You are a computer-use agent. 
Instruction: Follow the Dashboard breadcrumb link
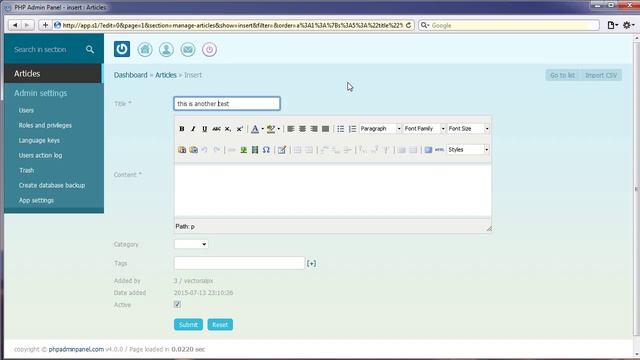tap(131, 75)
